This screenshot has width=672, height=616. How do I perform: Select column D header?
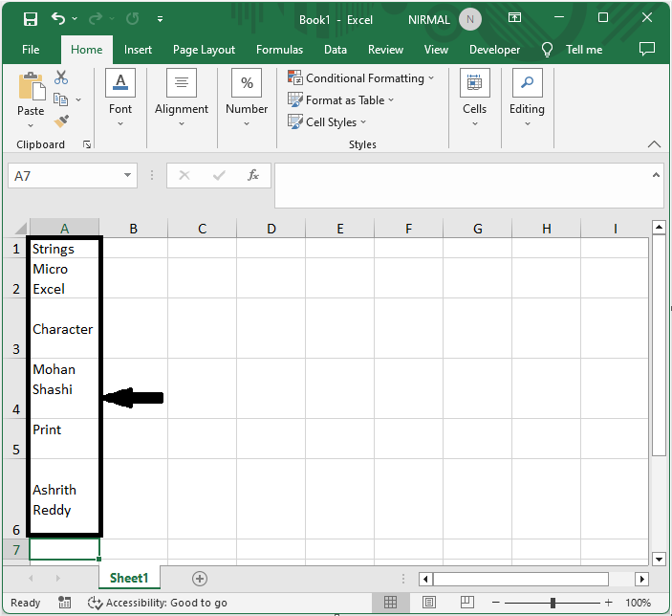tap(271, 228)
